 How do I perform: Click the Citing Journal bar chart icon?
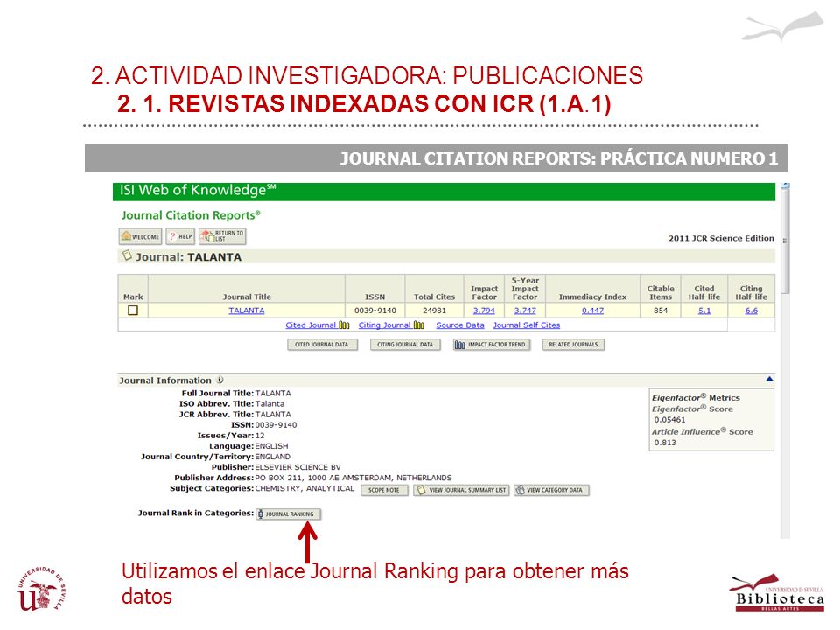[419, 325]
